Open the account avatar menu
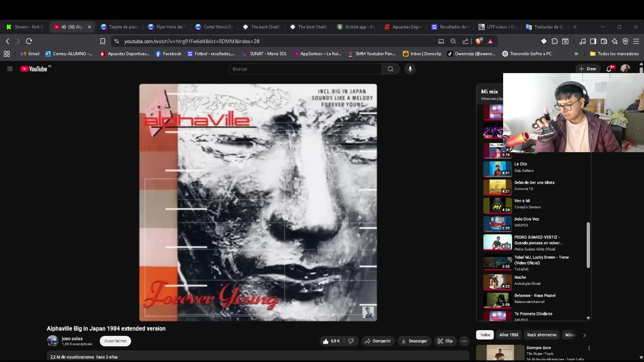The width and height of the screenshot is (644, 362). point(625,69)
